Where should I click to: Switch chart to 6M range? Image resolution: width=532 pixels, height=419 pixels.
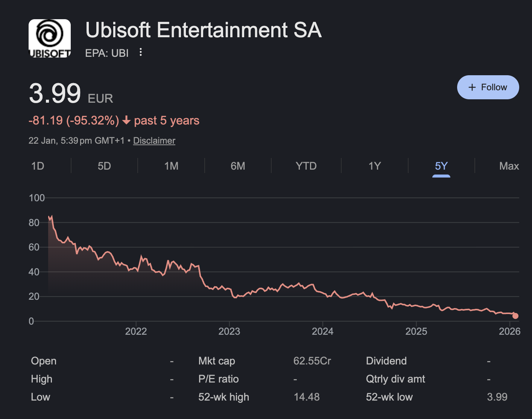(x=238, y=166)
